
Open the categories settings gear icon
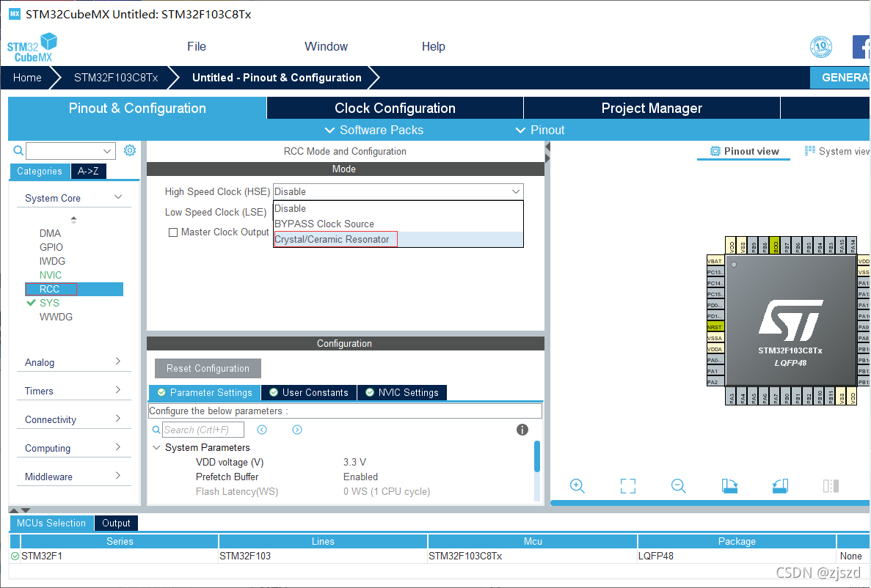tap(129, 150)
